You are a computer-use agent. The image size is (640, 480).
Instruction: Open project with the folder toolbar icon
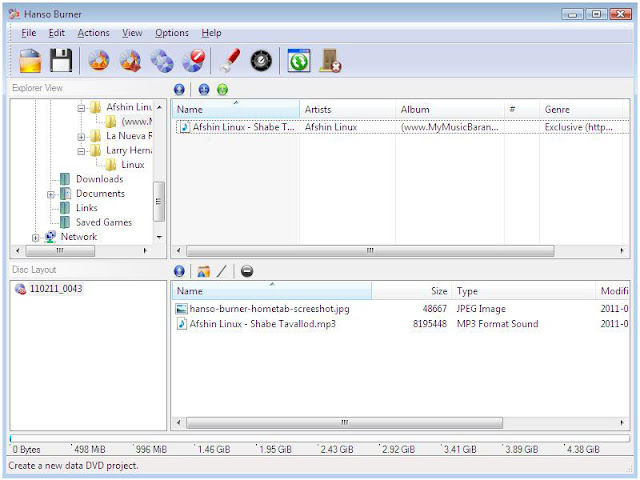click(x=30, y=61)
